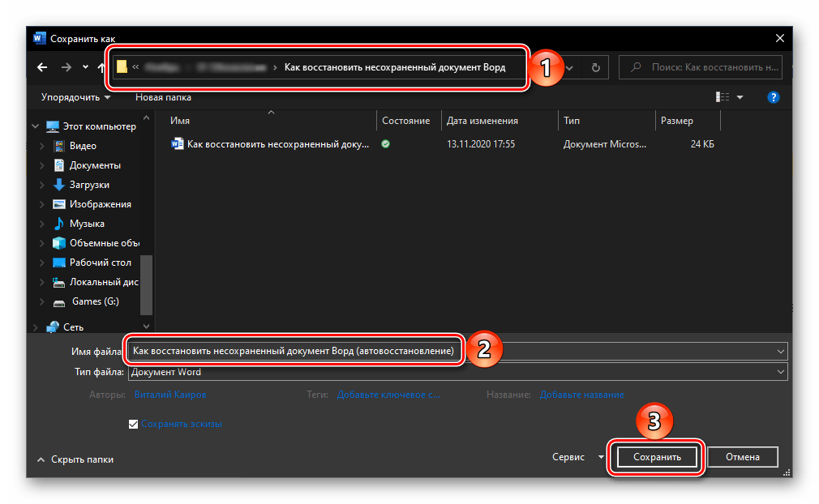Select the Word document file icon

178,144
